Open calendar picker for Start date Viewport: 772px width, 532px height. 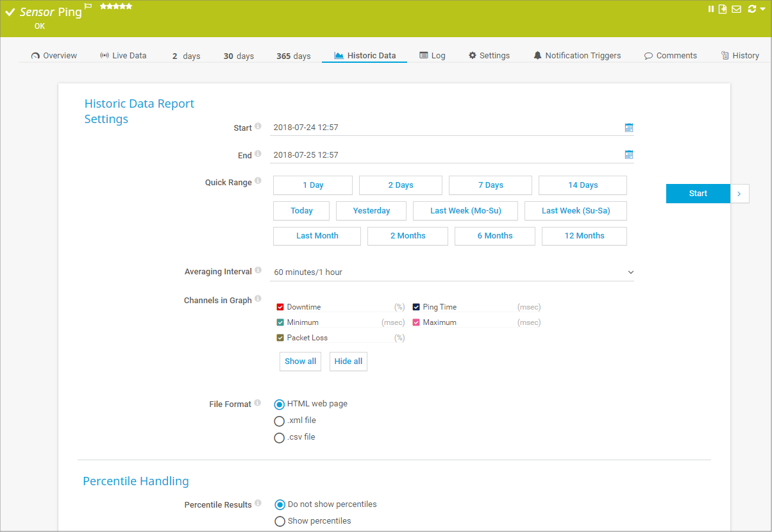tap(629, 128)
